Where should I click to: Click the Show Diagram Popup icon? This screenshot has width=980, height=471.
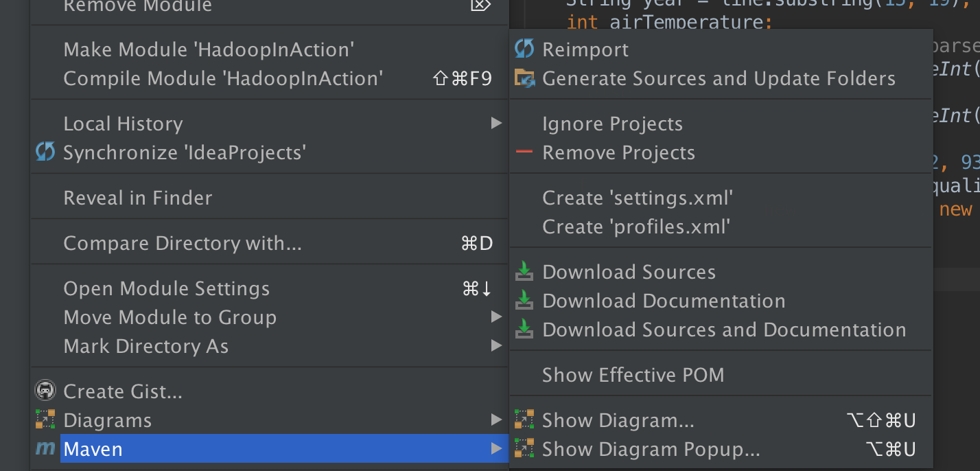point(524,449)
